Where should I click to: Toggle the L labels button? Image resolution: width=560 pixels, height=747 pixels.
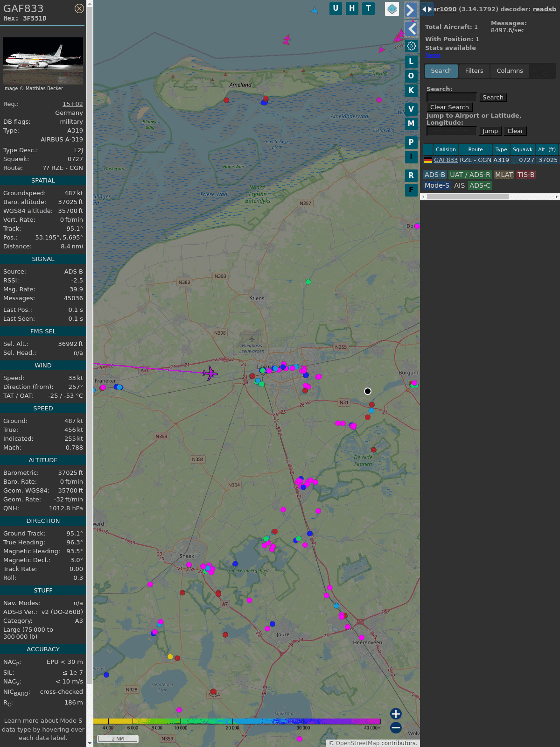click(x=411, y=62)
